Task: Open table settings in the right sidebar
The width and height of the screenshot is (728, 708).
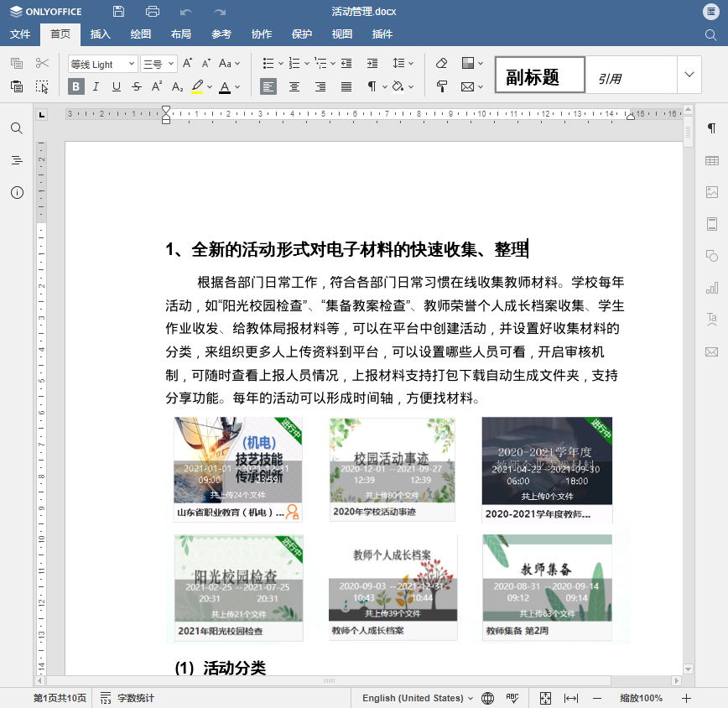Action: tap(713, 160)
